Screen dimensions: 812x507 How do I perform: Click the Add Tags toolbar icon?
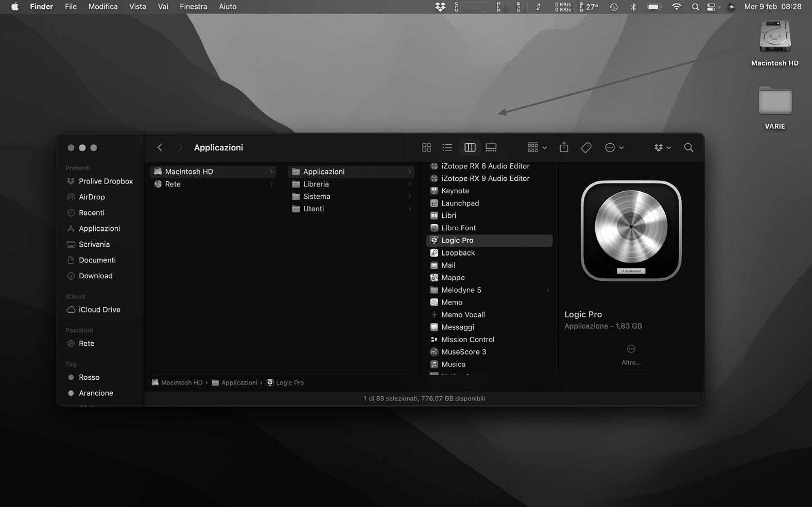pos(586,147)
